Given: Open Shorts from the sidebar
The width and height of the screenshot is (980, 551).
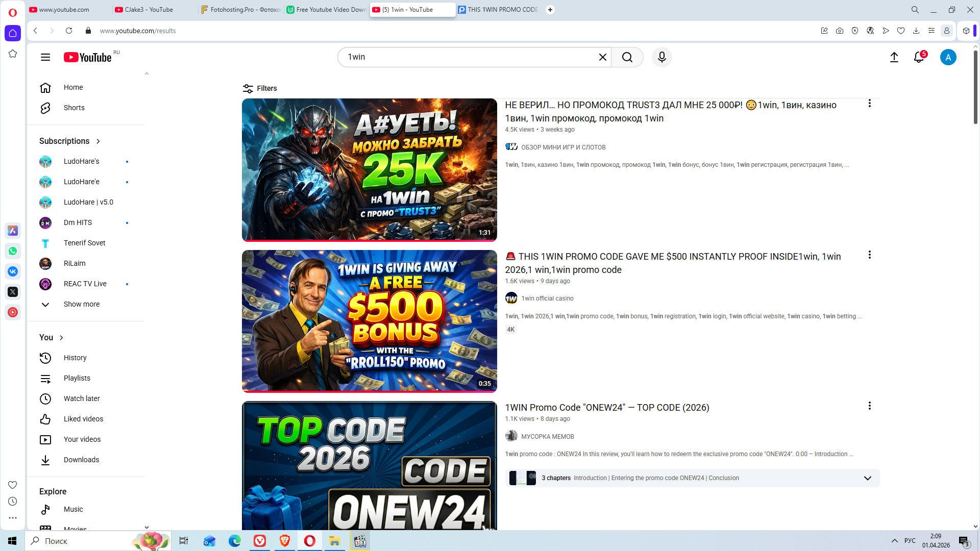Looking at the screenshot, I should [x=74, y=108].
